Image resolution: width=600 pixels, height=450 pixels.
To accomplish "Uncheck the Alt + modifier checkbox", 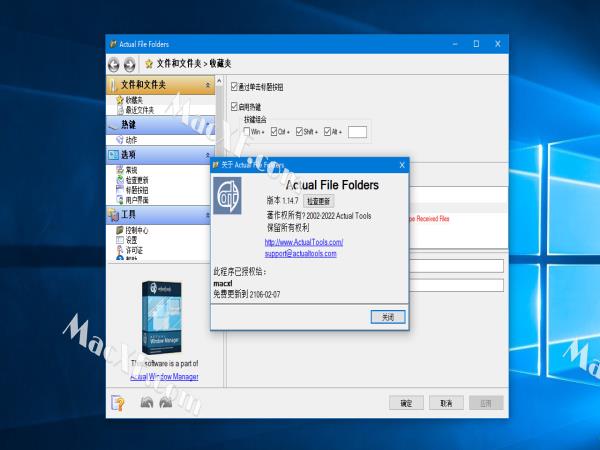I will (328, 131).
